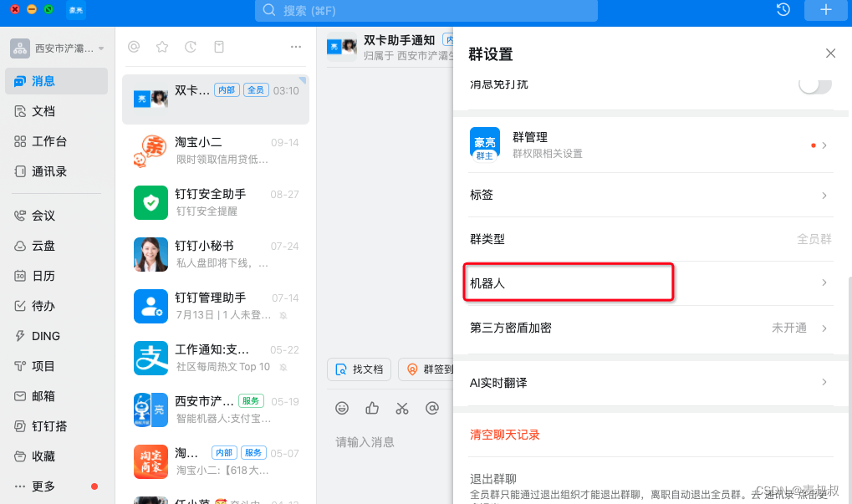Click the scissors screenshot icon
Viewport: 852px width, 504px height.
point(402,409)
